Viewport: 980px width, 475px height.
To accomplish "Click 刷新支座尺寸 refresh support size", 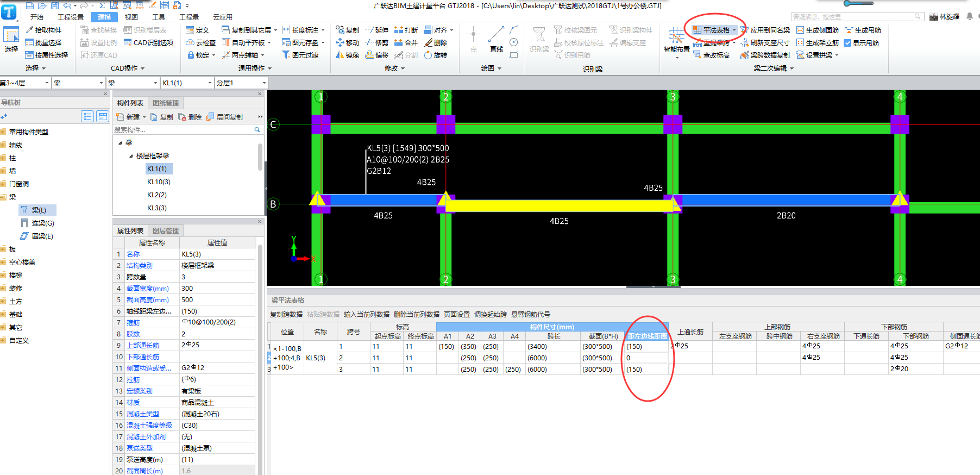I will tap(765, 42).
